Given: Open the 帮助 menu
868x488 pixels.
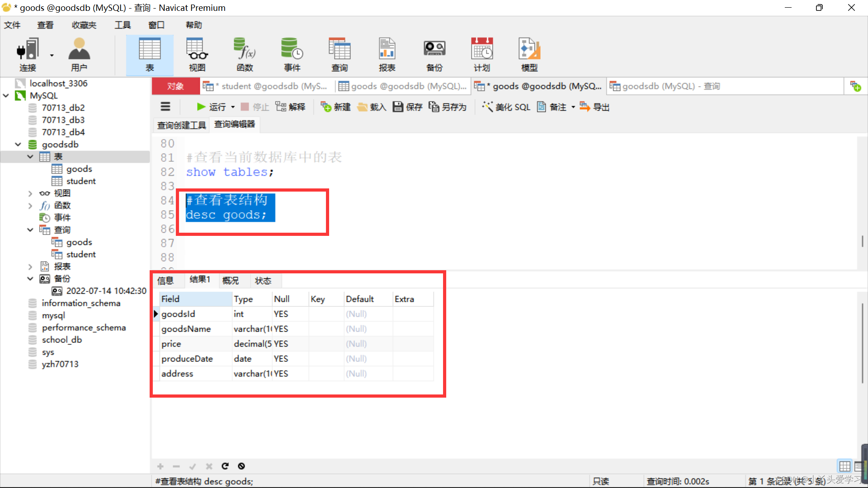Looking at the screenshot, I should [x=194, y=25].
